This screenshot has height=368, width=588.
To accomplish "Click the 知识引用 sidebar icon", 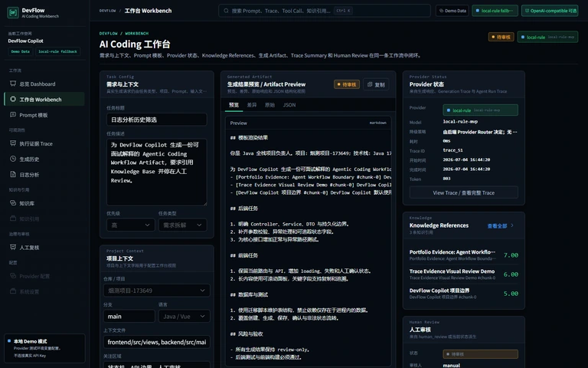I will 13,219.
